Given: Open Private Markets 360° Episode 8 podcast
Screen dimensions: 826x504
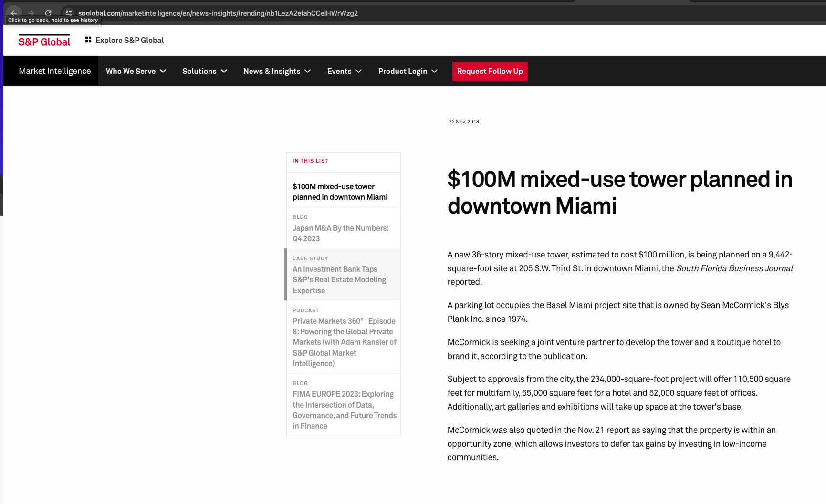Looking at the screenshot, I should click(x=344, y=337).
